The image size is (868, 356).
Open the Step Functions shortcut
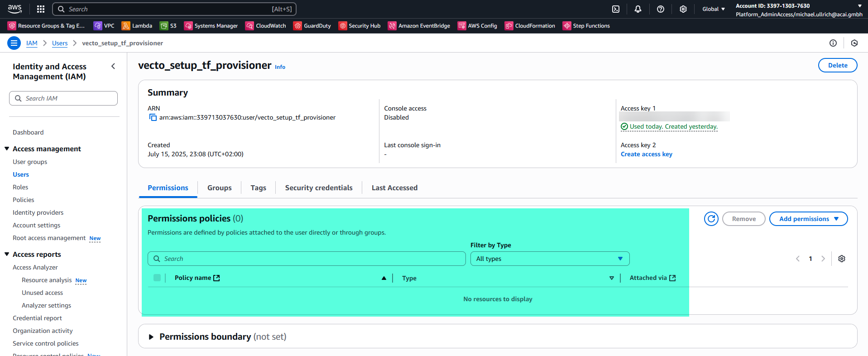click(586, 26)
